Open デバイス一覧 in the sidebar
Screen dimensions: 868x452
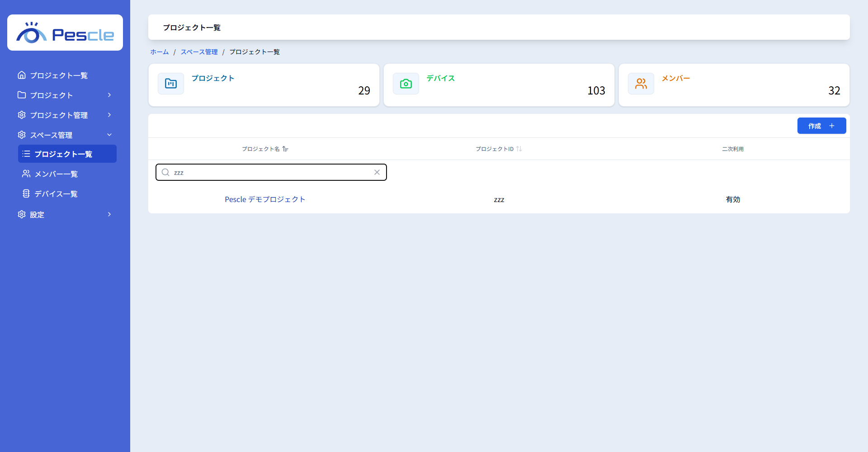[x=67, y=193]
